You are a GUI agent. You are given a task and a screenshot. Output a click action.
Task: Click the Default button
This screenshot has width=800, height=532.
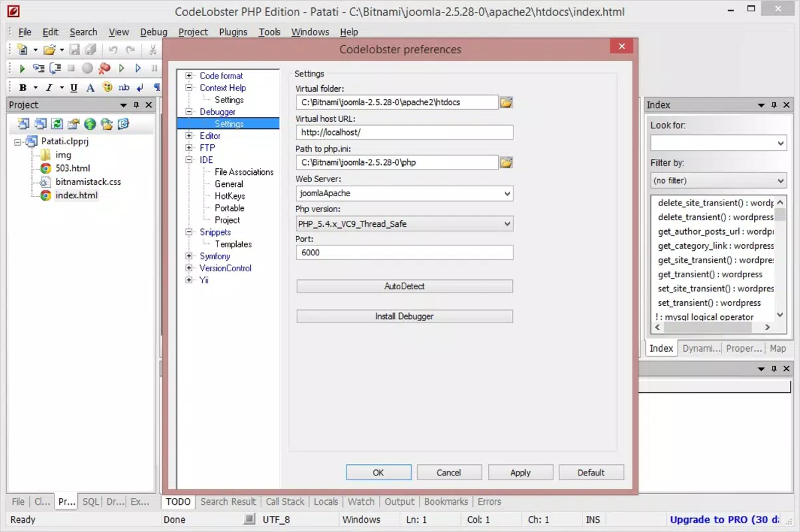[x=591, y=472]
